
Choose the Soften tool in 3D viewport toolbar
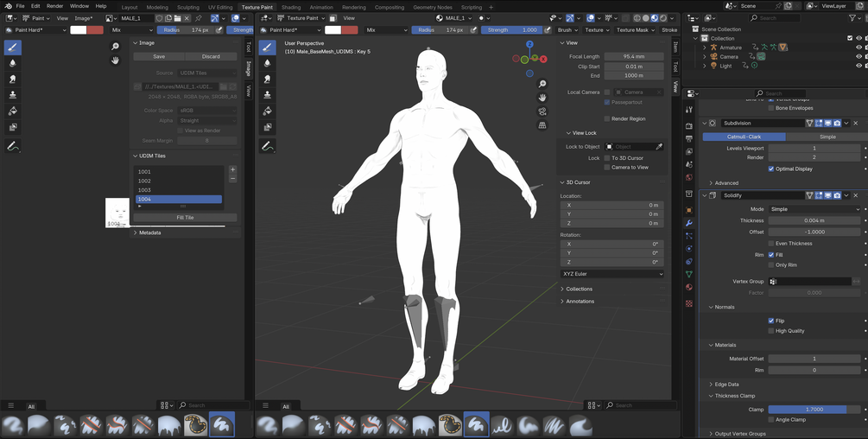click(x=268, y=63)
